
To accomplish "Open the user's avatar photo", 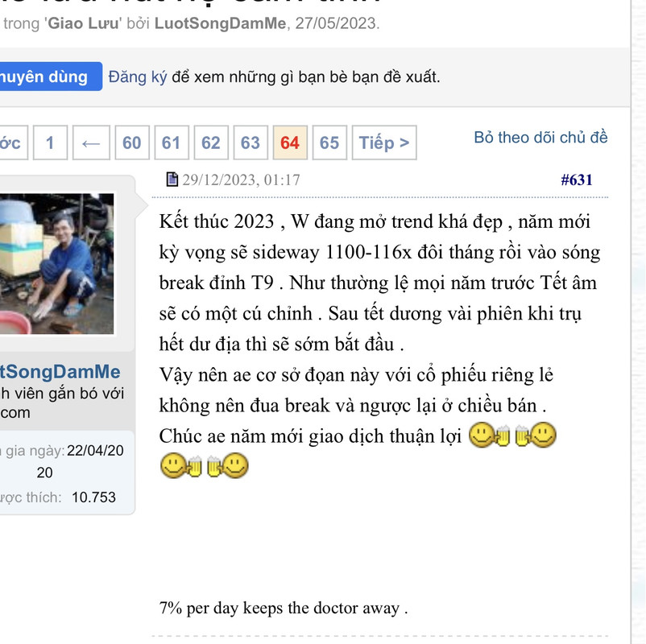I will [56, 263].
